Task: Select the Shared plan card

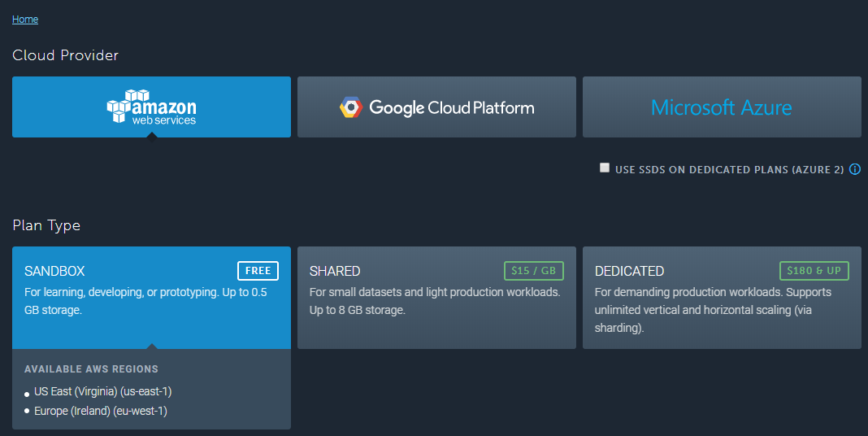Action: (436, 298)
